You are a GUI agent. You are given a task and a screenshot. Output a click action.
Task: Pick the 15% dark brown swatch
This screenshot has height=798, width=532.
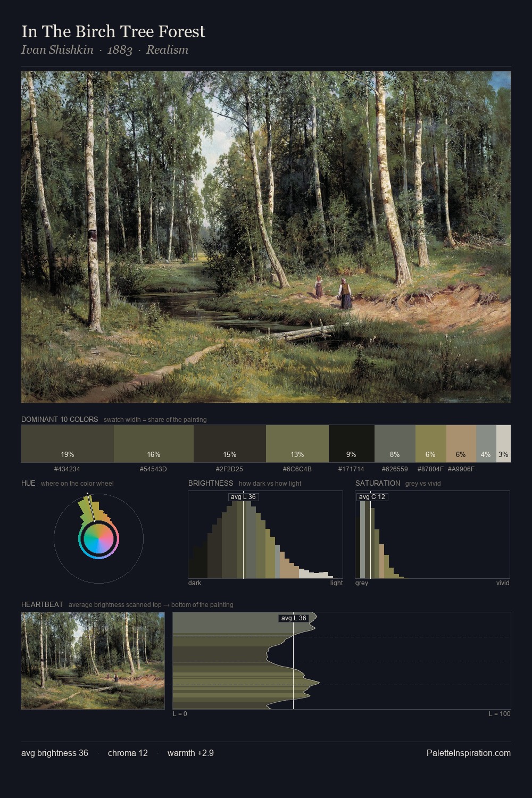[230, 444]
